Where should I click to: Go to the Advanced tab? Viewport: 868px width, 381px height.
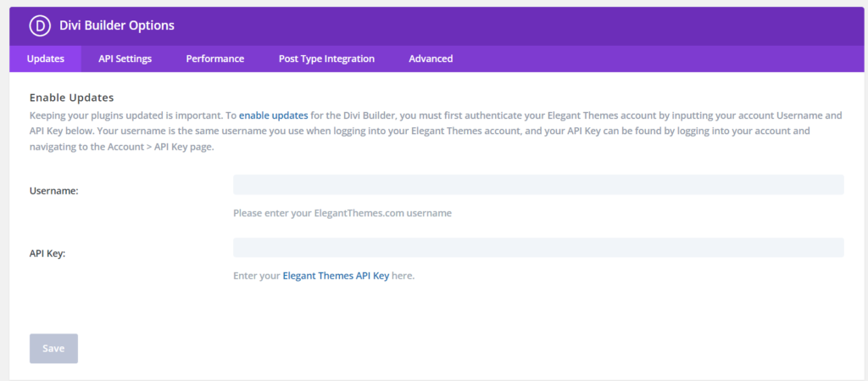pyautogui.click(x=431, y=59)
